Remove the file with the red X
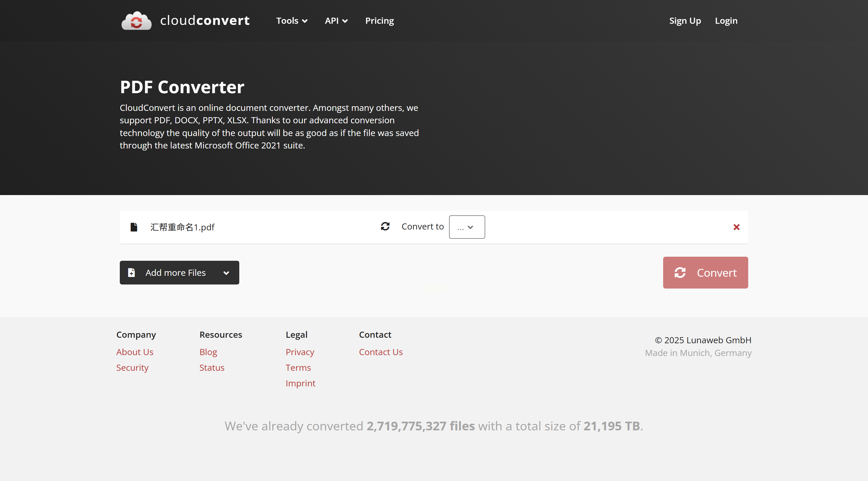The image size is (868, 481). point(736,227)
